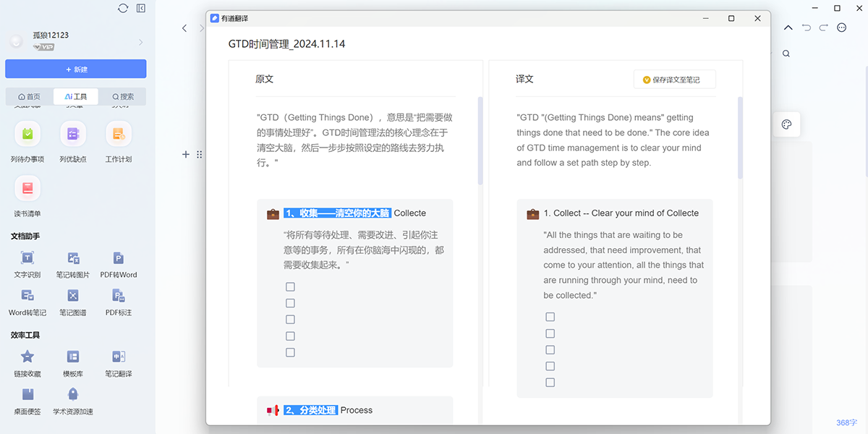Expand account details arrow beside 孤狼12123
Image resolution: width=868 pixels, height=434 pixels.
click(x=140, y=42)
